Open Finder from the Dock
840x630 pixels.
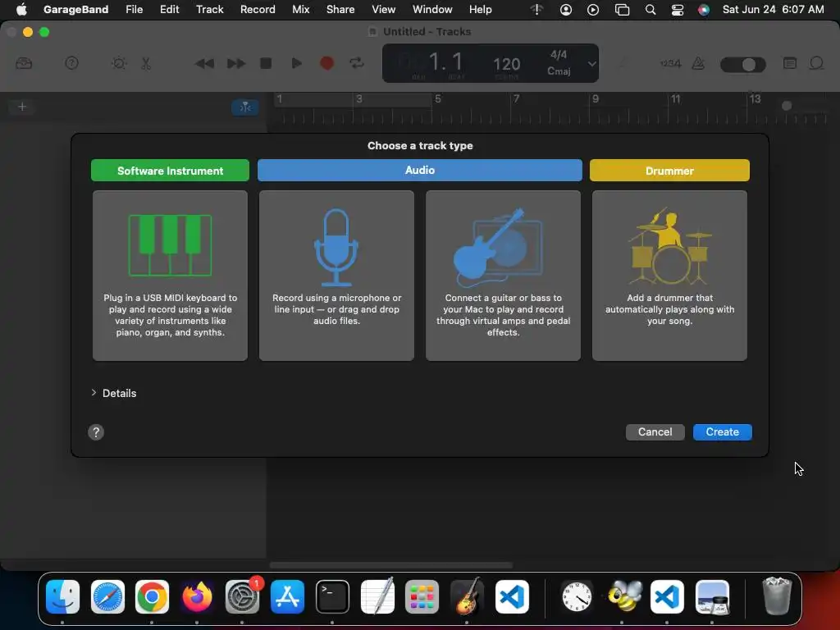click(62, 596)
